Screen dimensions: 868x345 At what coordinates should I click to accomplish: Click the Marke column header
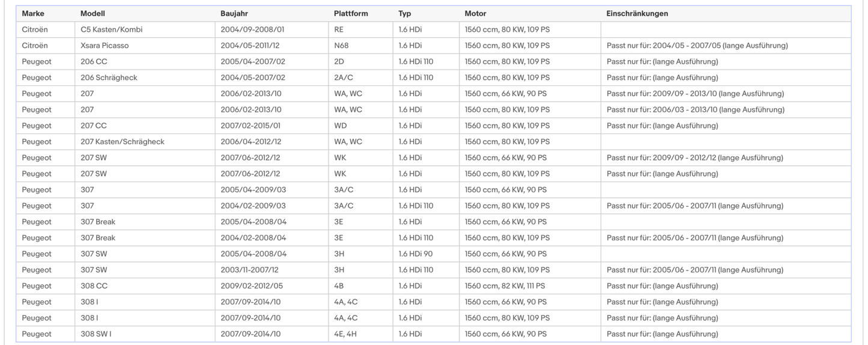pyautogui.click(x=33, y=13)
